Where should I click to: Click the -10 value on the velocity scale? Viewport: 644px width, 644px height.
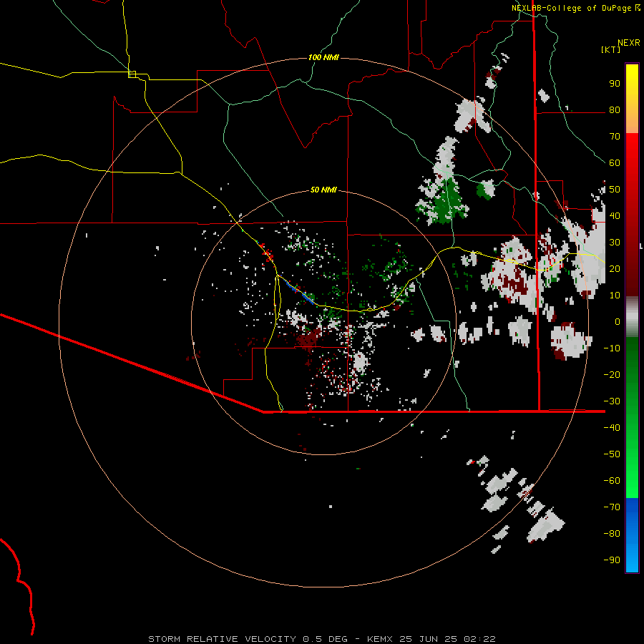coord(612,348)
